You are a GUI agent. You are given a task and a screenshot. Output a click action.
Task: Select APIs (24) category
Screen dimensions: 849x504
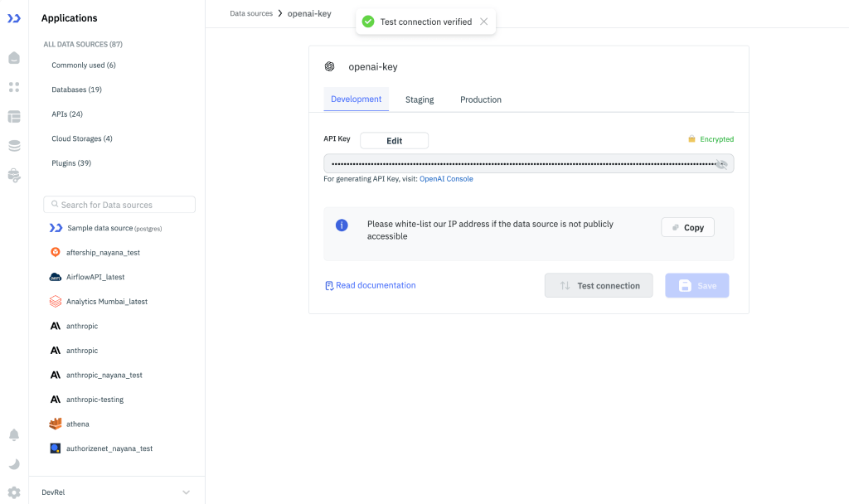click(x=67, y=114)
